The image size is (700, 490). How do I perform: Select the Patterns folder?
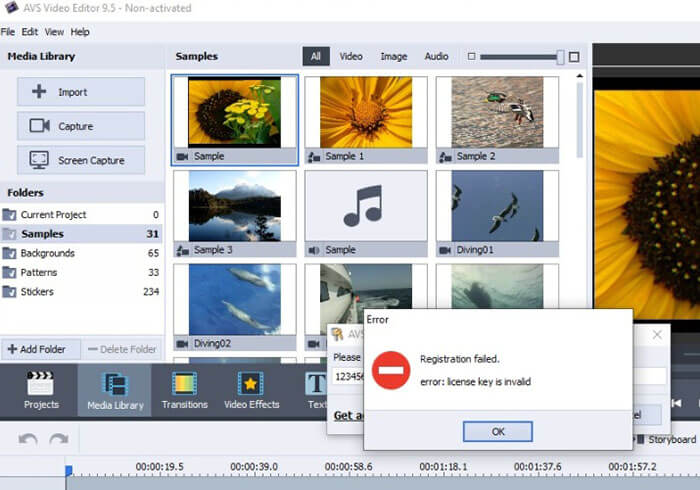81,272
